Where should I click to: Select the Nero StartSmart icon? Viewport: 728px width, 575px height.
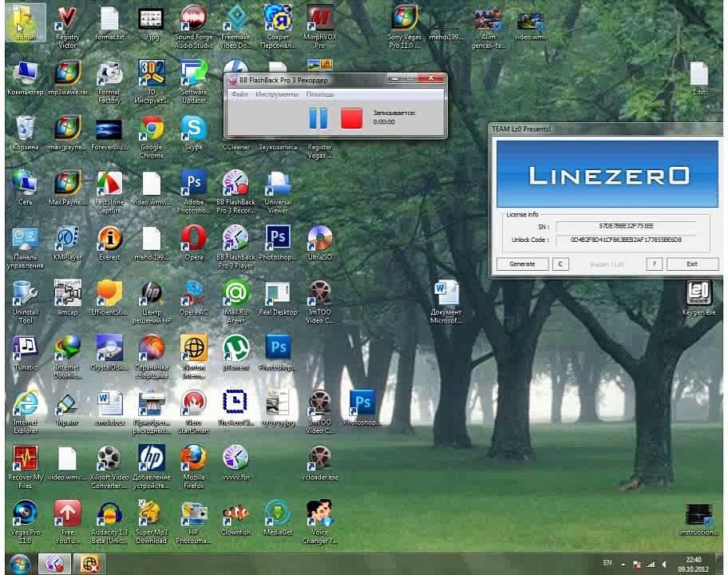pos(194,413)
